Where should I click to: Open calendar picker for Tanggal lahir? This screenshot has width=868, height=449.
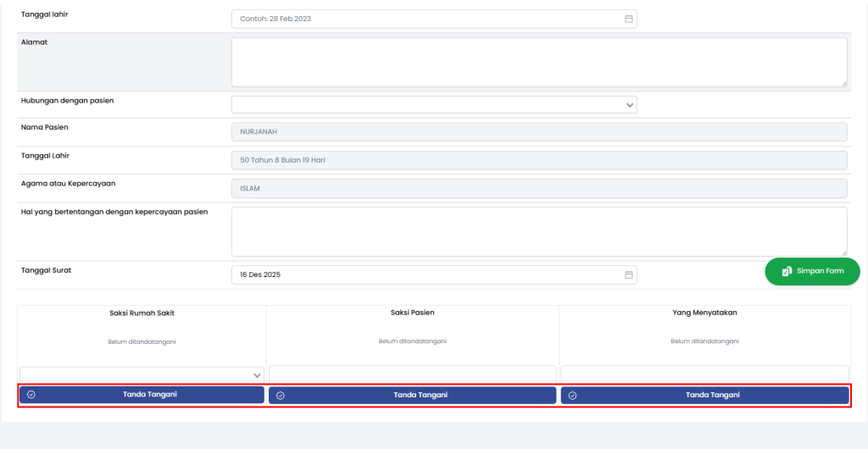point(629,19)
